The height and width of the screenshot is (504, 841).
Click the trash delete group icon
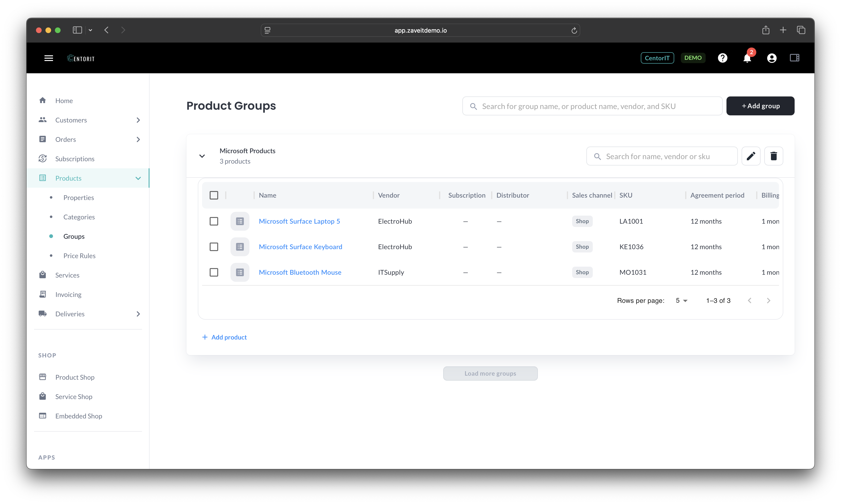[x=773, y=156]
